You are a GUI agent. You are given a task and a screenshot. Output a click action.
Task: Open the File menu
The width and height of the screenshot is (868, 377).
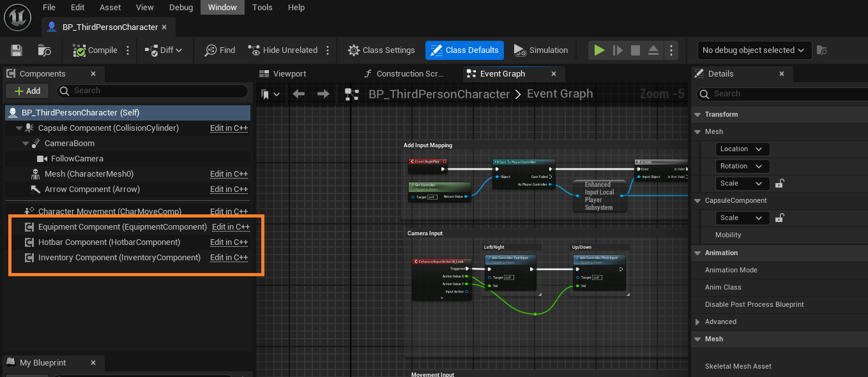(x=49, y=8)
